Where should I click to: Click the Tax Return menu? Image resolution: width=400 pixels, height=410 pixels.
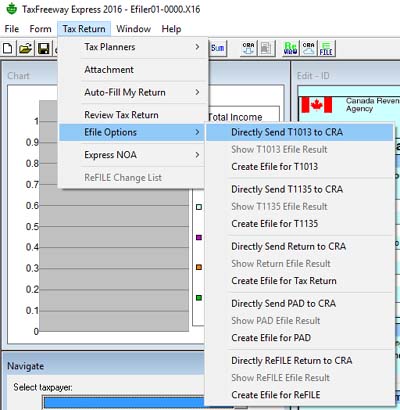tap(84, 29)
